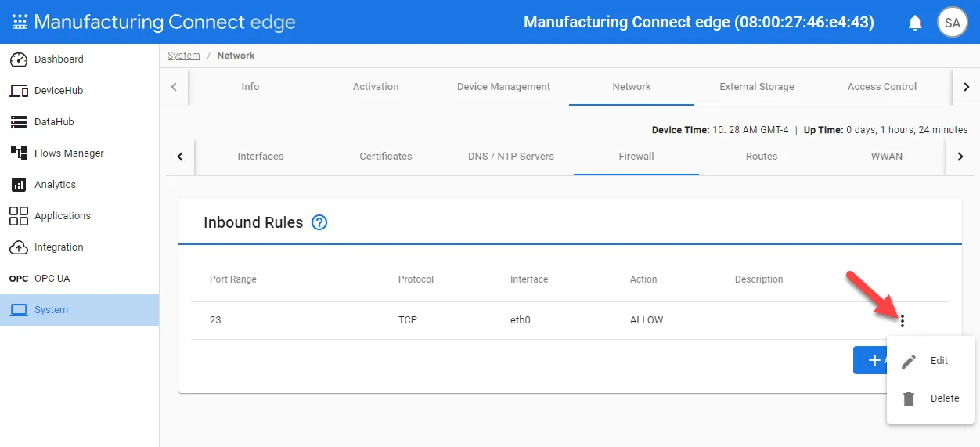
Task: Open the WWAN sub-tab
Action: [x=887, y=157]
